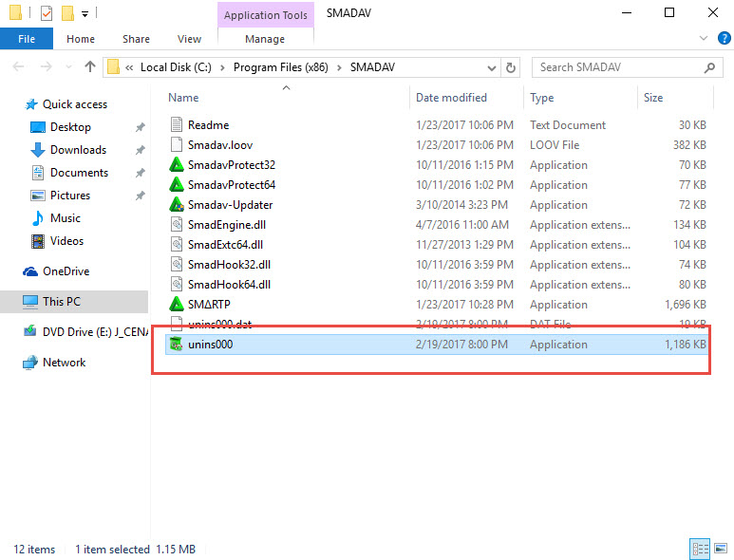Sort files by Date modified column

point(451,98)
